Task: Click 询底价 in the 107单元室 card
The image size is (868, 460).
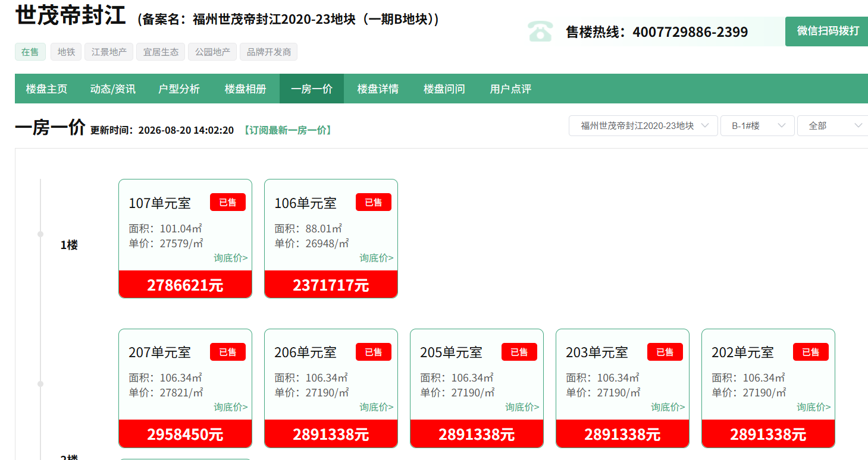Action: 231,258
